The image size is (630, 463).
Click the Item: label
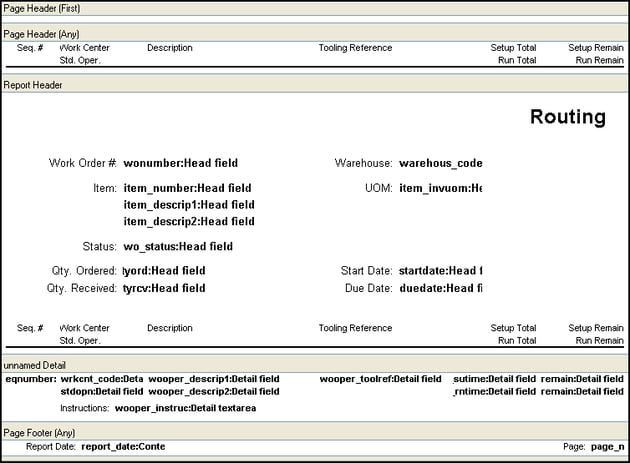coord(105,188)
